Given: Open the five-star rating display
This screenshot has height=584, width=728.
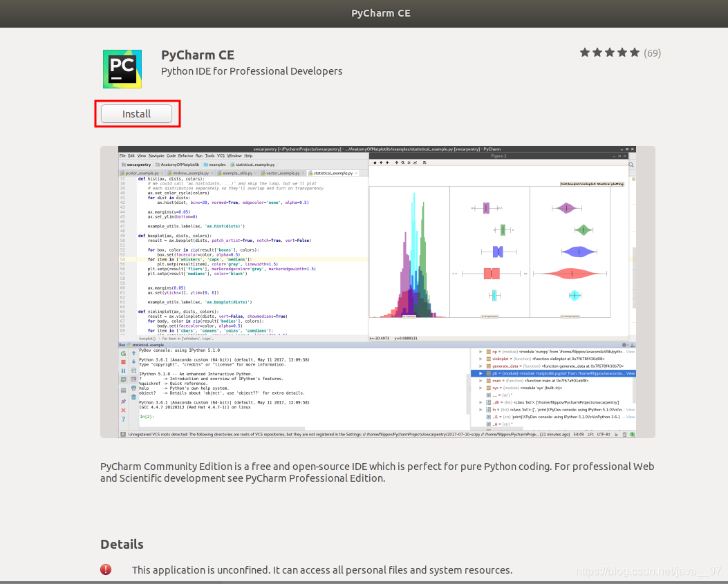Looking at the screenshot, I should (610, 53).
